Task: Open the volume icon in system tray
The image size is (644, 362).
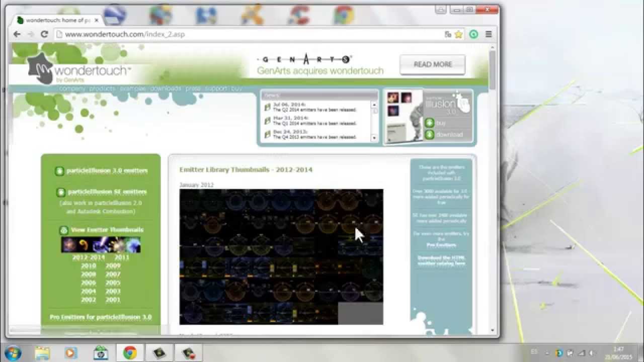Action: point(593,353)
